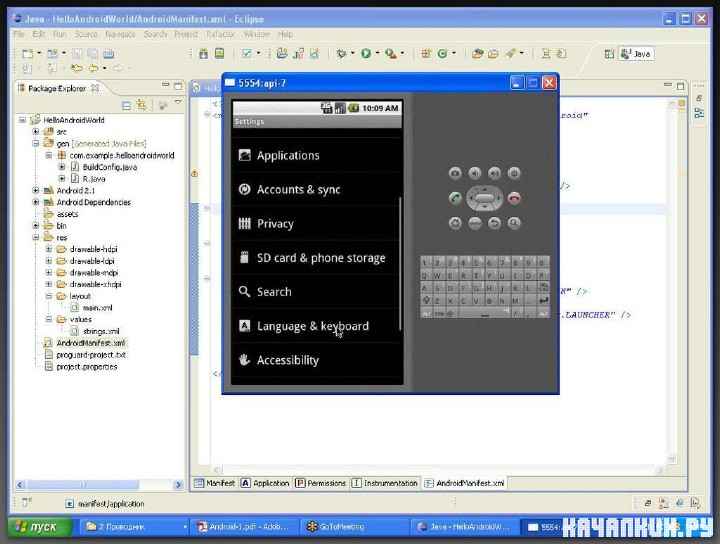This screenshot has width=720, height=544.
Task: Click the Android Virtual Device Manager icon
Action: 219,54
